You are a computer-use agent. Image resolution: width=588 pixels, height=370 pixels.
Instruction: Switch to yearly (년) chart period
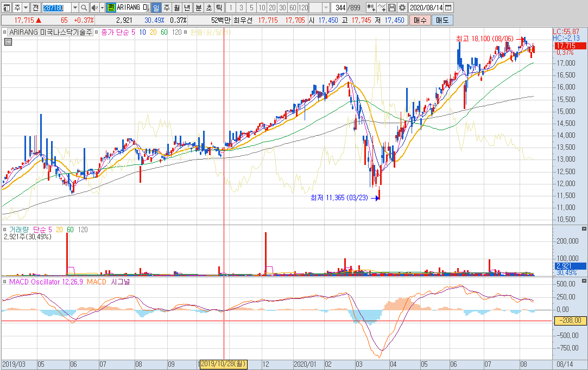(187, 8)
